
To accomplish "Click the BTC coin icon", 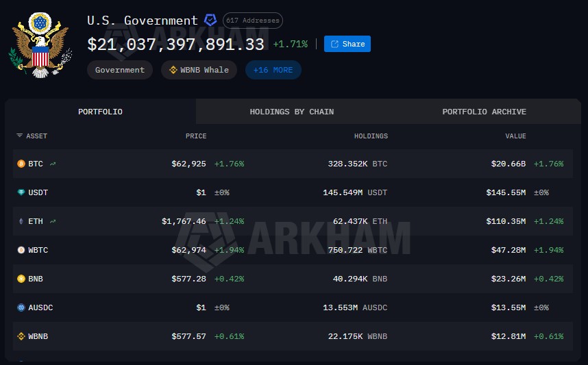I will [x=21, y=164].
